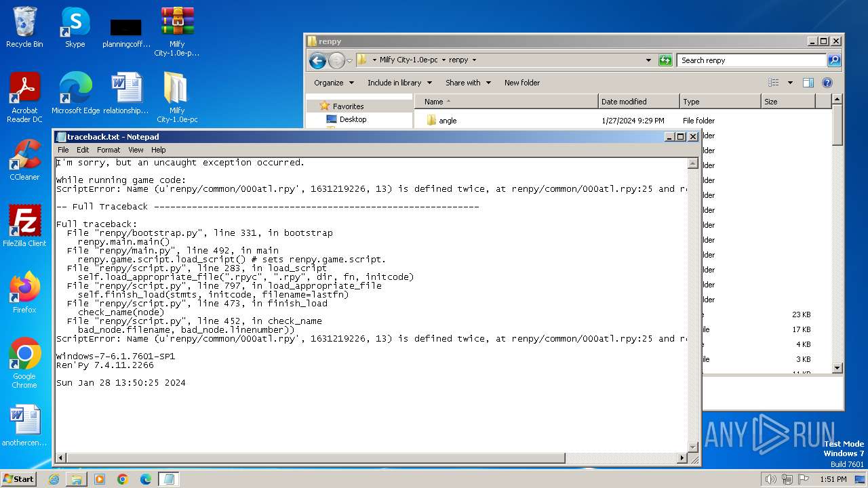This screenshot has width=868, height=488.
Task: Open Milfy City-1.0e-p archive icon
Action: (x=177, y=31)
